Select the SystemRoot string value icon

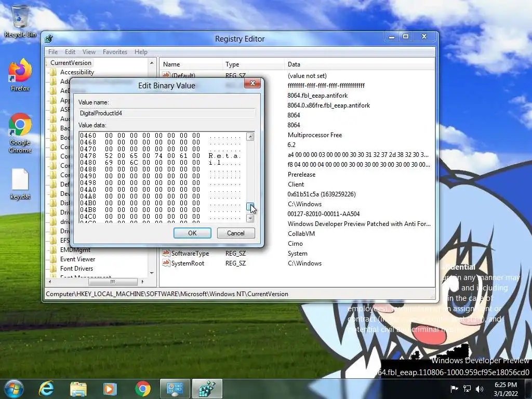pyautogui.click(x=166, y=263)
